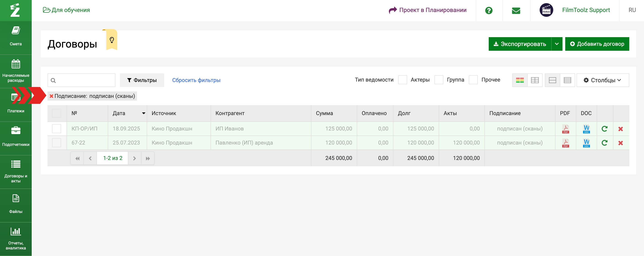Expand the Столбцы columns dropdown
The height and width of the screenshot is (256, 644).
(602, 80)
